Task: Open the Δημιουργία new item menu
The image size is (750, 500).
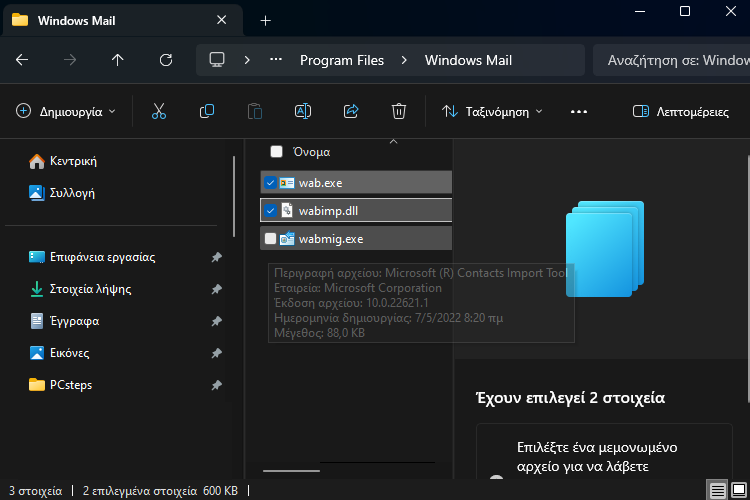Action: 66,111
